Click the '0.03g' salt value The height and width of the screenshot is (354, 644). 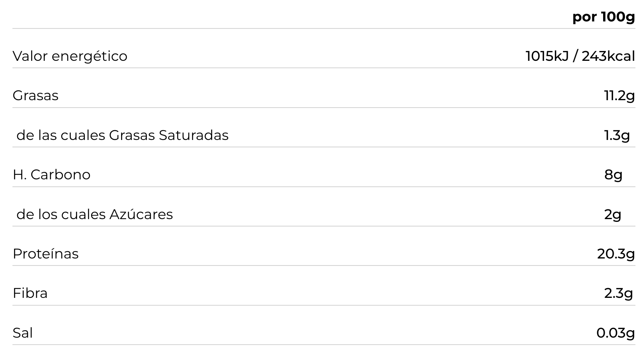[616, 333]
